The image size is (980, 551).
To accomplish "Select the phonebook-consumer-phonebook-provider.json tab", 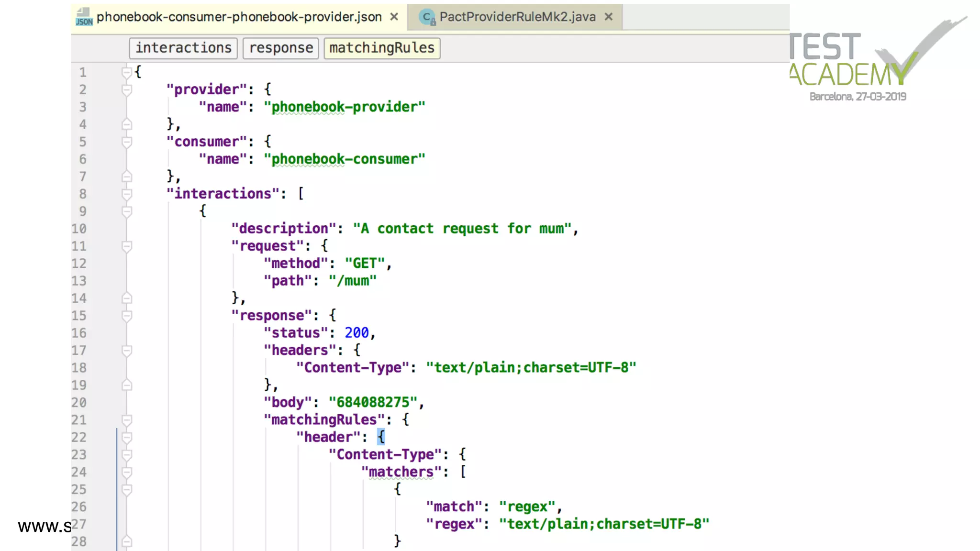I will [239, 17].
